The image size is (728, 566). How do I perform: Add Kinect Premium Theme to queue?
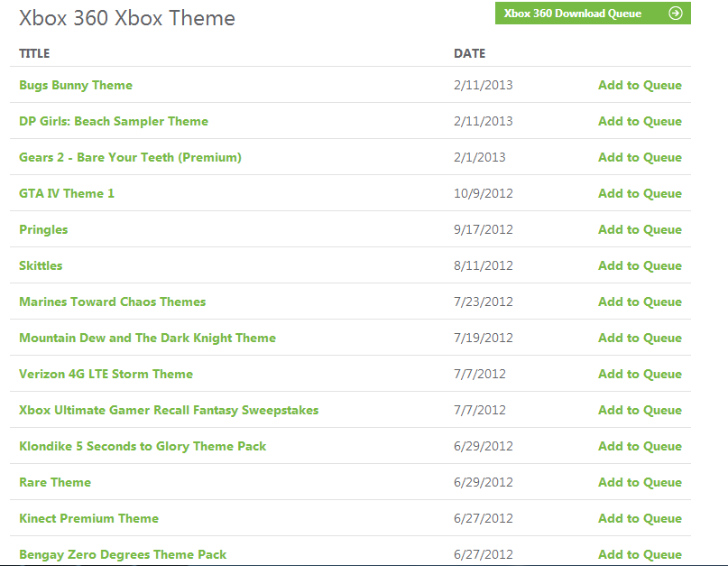640,518
